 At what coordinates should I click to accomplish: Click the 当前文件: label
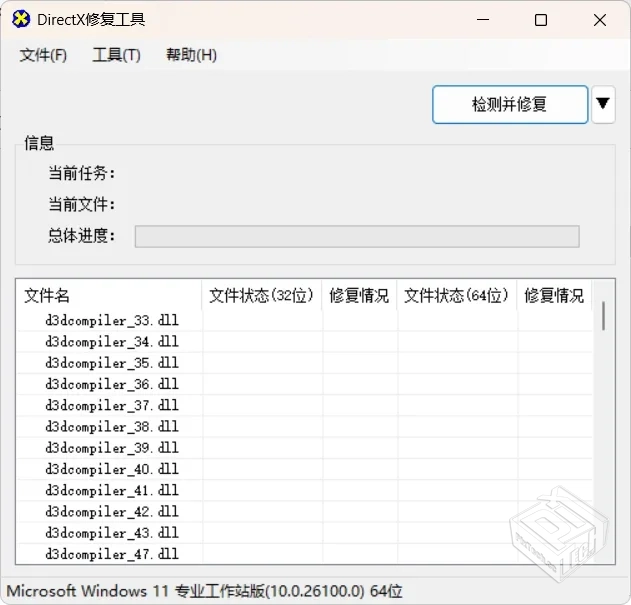click(82, 204)
